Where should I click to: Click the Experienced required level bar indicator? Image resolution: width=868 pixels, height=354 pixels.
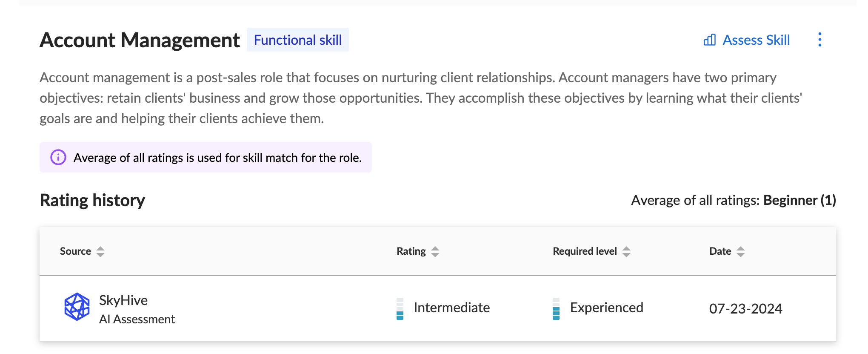tap(556, 308)
